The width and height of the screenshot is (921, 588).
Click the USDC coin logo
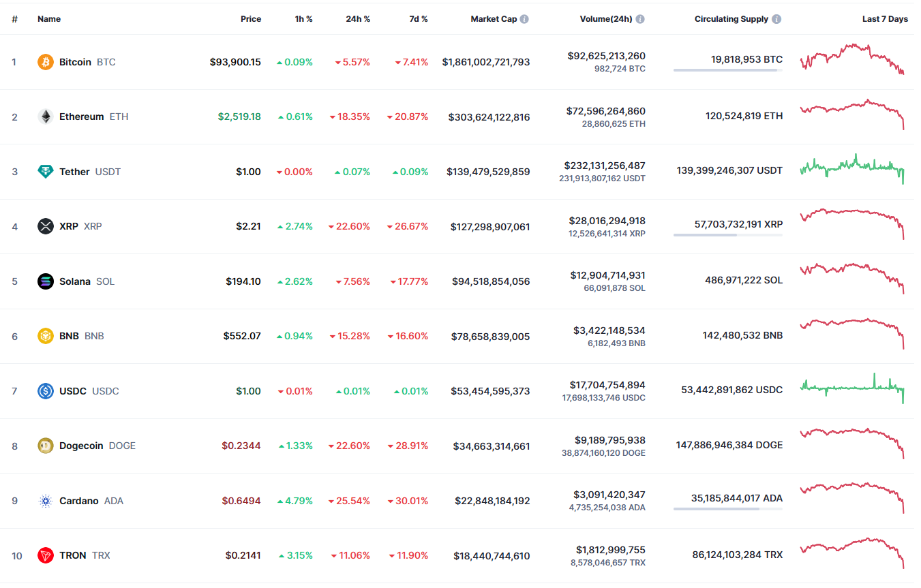(x=46, y=391)
